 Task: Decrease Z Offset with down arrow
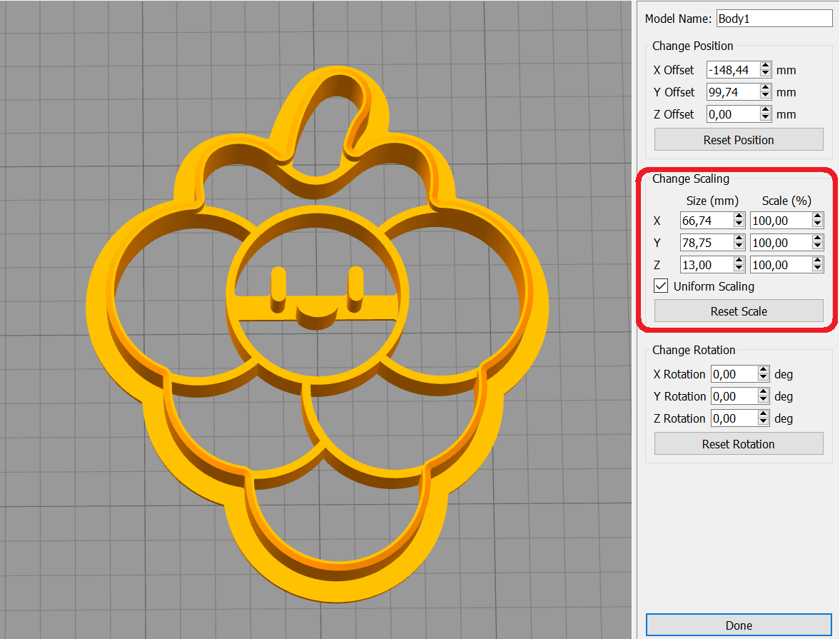tap(766, 118)
